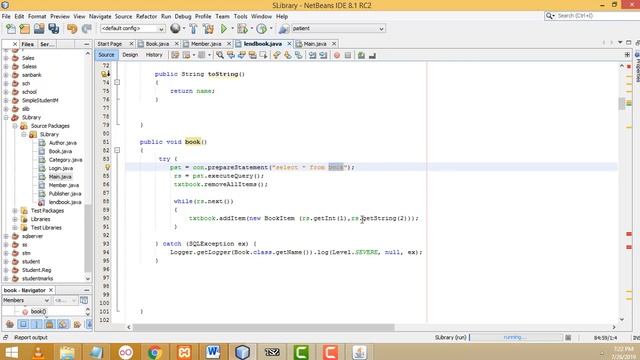
Task: Collapse the SLibrary project node
Action: 6,117
